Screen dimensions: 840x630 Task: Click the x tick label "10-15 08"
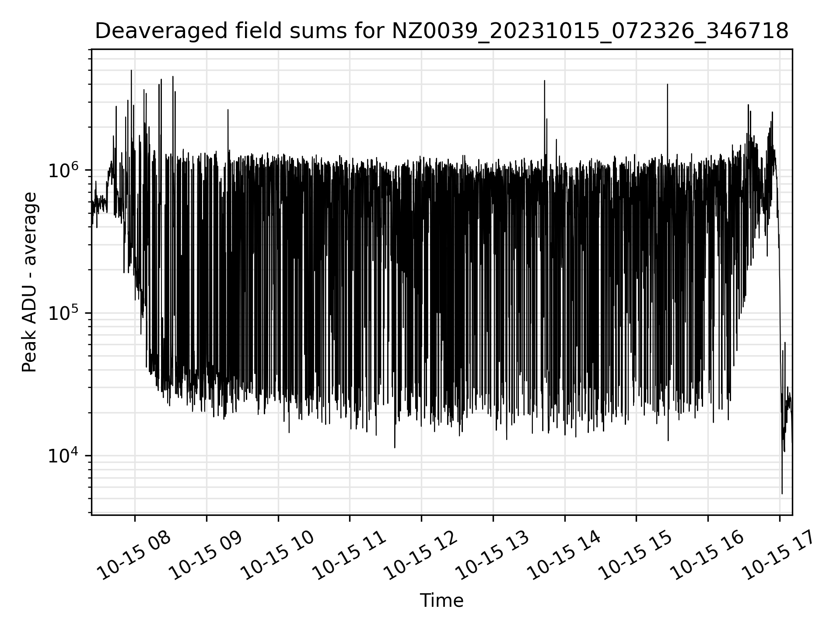click(133, 555)
